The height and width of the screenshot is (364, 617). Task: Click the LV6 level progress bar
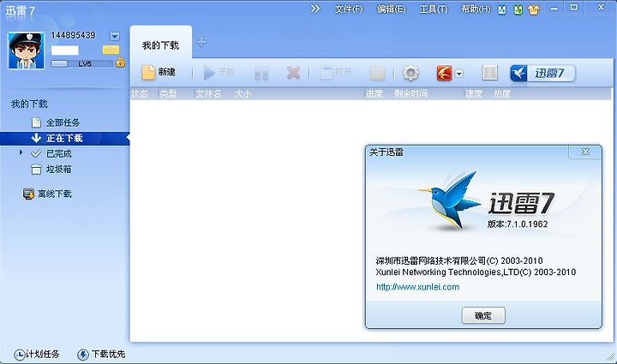point(82,63)
